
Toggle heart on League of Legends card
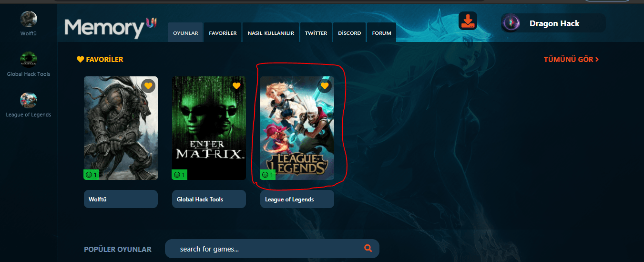pos(325,86)
